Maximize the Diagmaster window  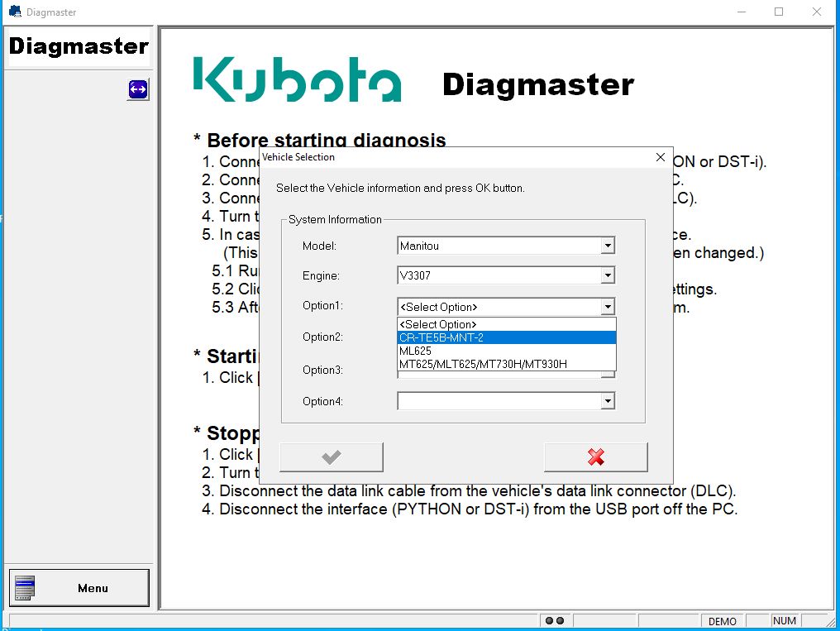[x=779, y=12]
